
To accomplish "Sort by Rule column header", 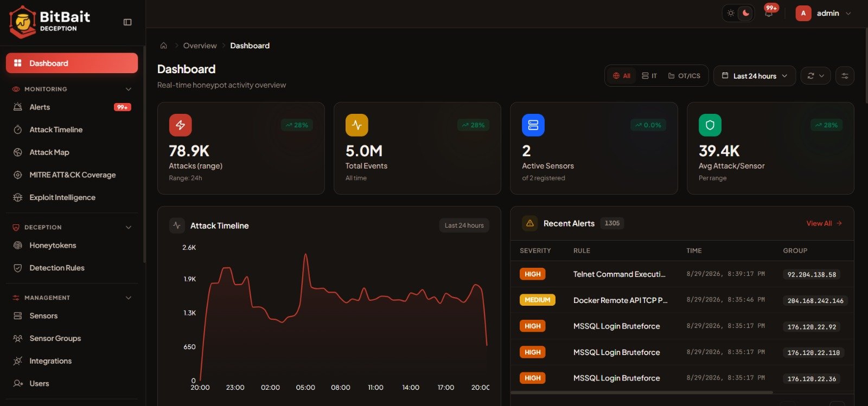I will [x=582, y=250].
